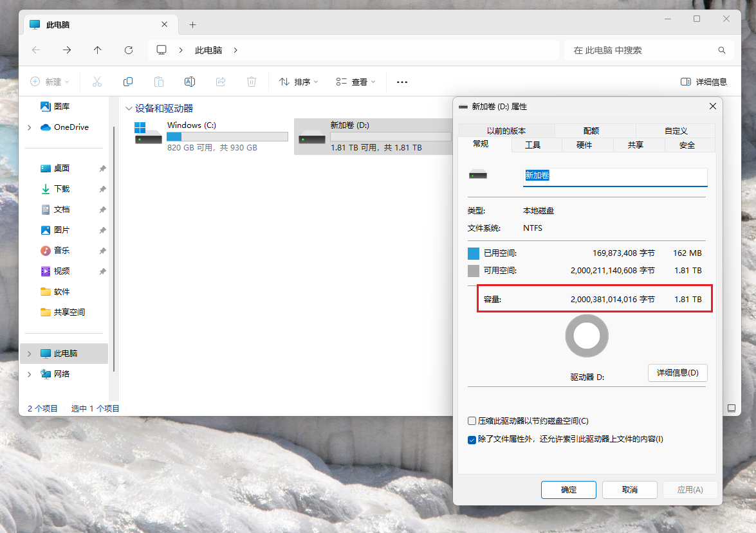Switch to the 共享 tab

pos(636,145)
